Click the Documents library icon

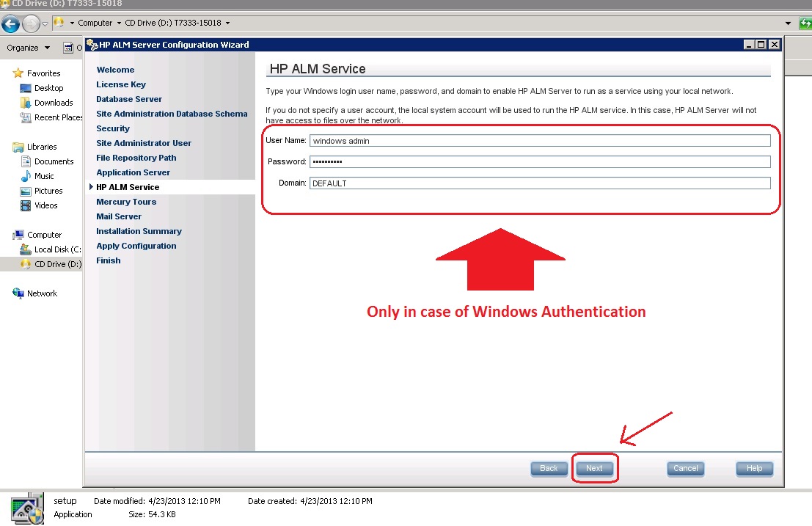(26, 161)
